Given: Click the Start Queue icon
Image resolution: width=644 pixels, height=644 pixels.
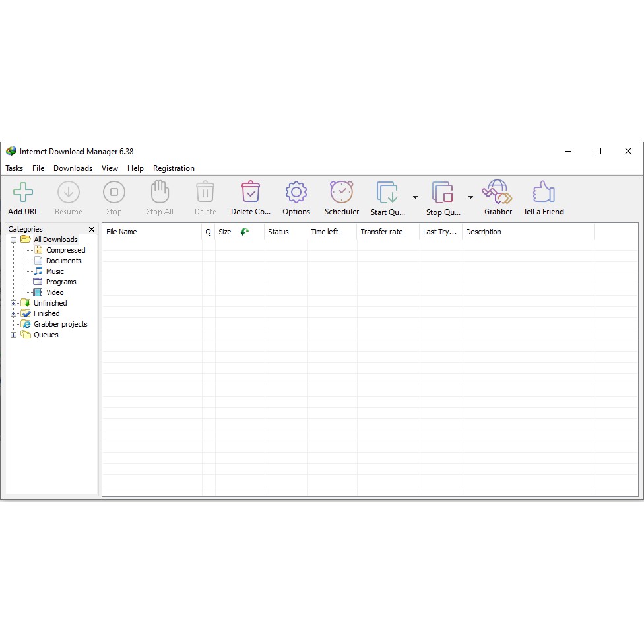Looking at the screenshot, I should [x=387, y=192].
